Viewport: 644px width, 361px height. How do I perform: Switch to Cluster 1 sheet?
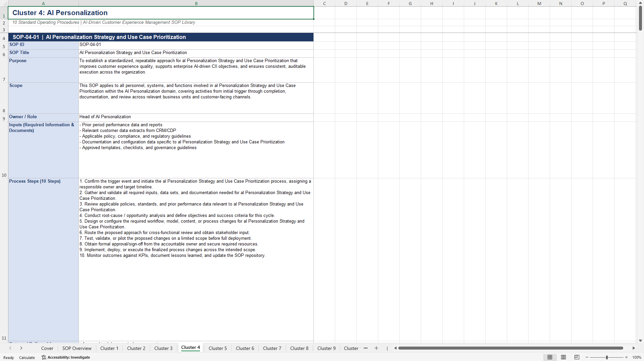(109, 348)
